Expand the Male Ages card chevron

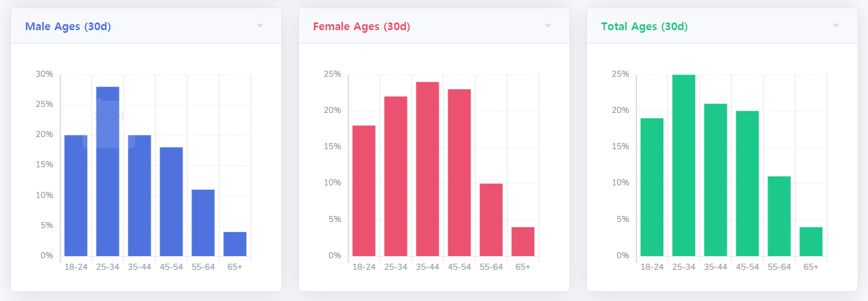[260, 26]
